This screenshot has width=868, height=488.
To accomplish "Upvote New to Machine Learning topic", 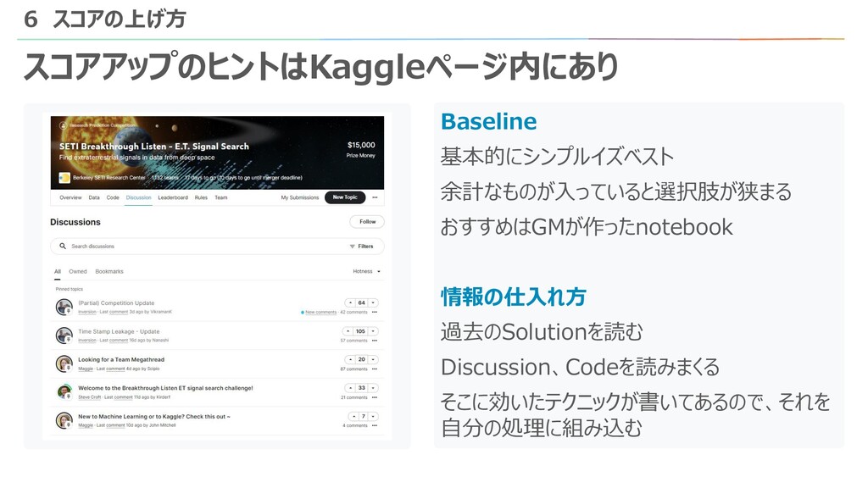I will point(353,416).
